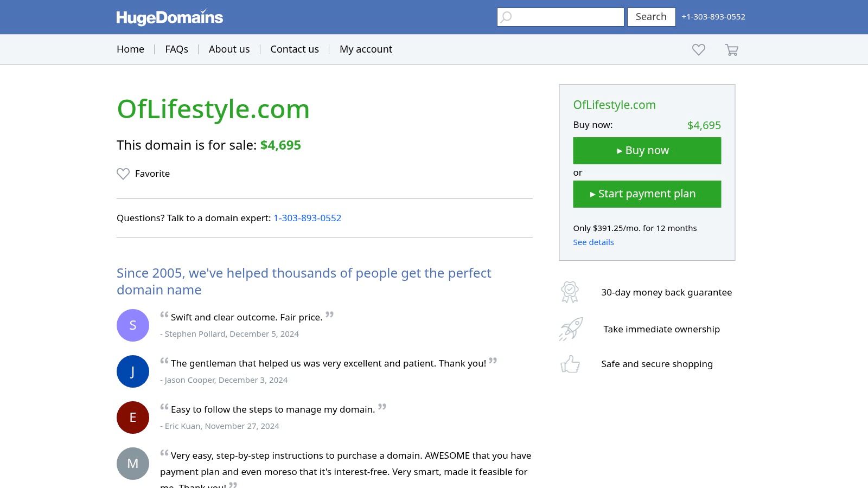
Task: Navigate to Contact us
Action: tap(295, 49)
